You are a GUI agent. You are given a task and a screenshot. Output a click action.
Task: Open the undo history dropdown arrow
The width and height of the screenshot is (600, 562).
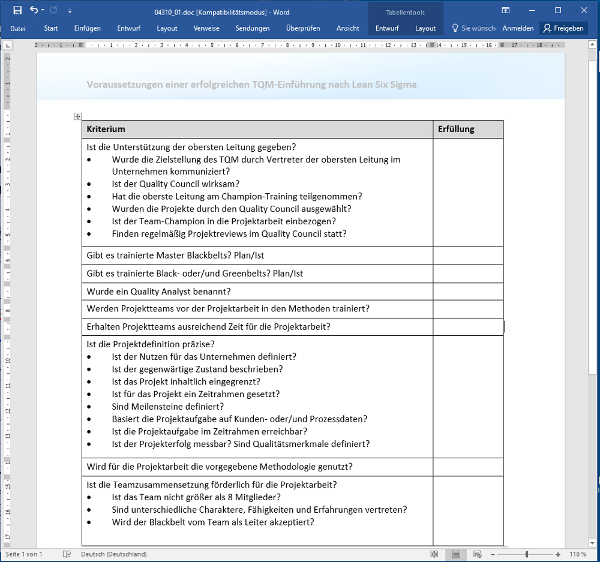tap(43, 10)
